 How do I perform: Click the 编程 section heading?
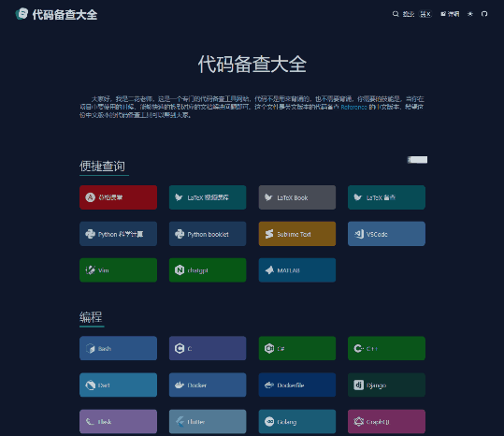(x=91, y=317)
